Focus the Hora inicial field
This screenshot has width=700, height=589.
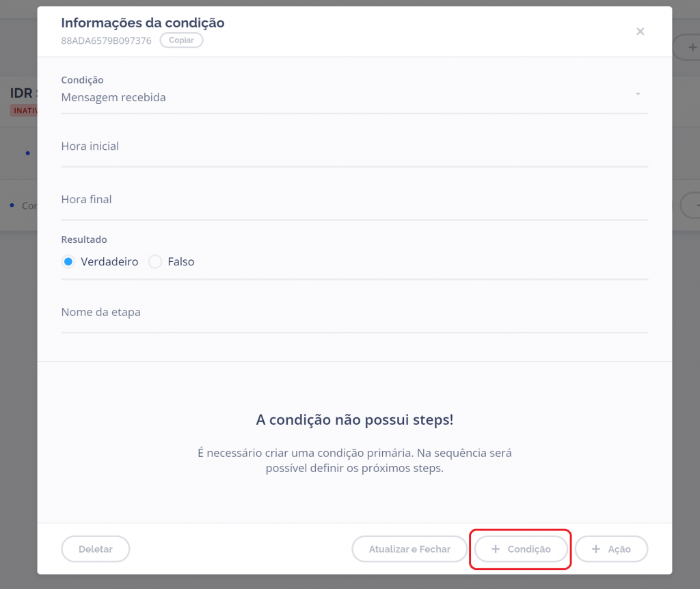tap(354, 147)
